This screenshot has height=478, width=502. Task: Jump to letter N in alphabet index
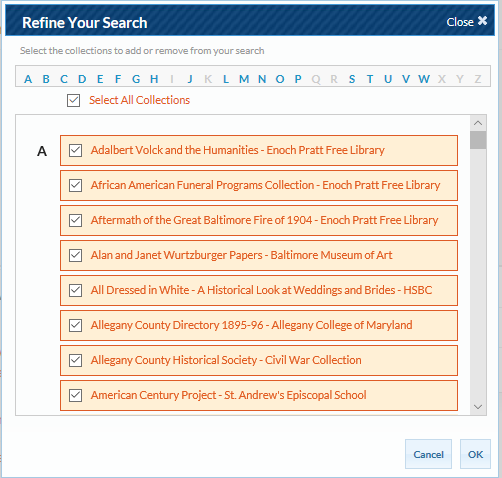(x=262, y=79)
